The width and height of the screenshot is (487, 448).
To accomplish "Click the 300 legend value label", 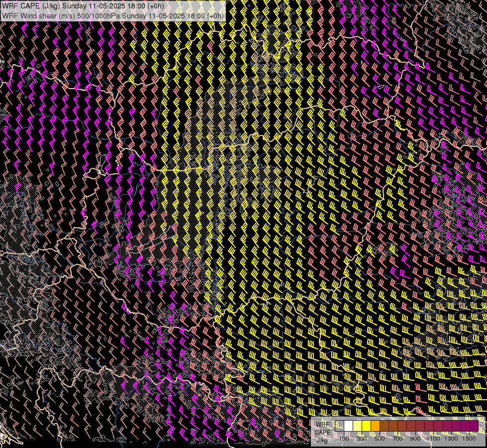I will pos(362,439).
